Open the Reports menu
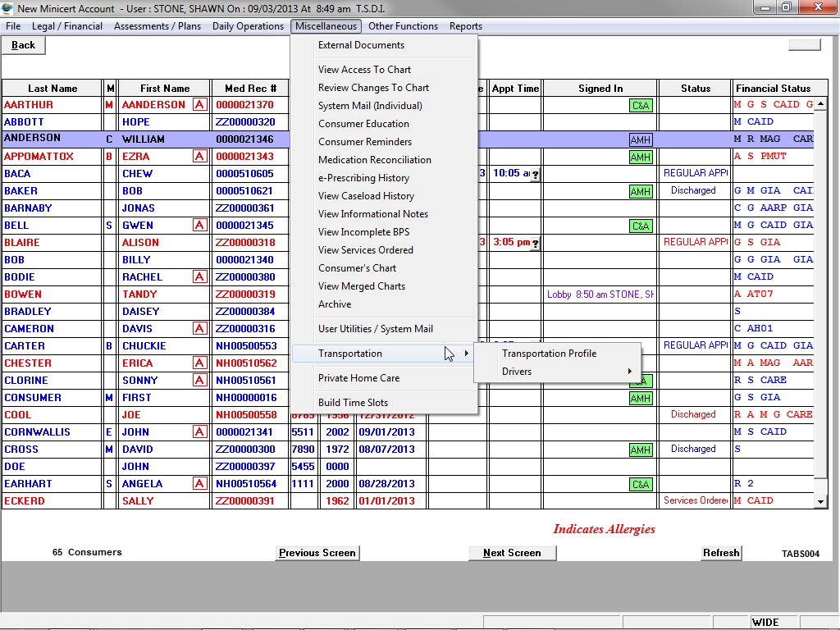 (466, 26)
